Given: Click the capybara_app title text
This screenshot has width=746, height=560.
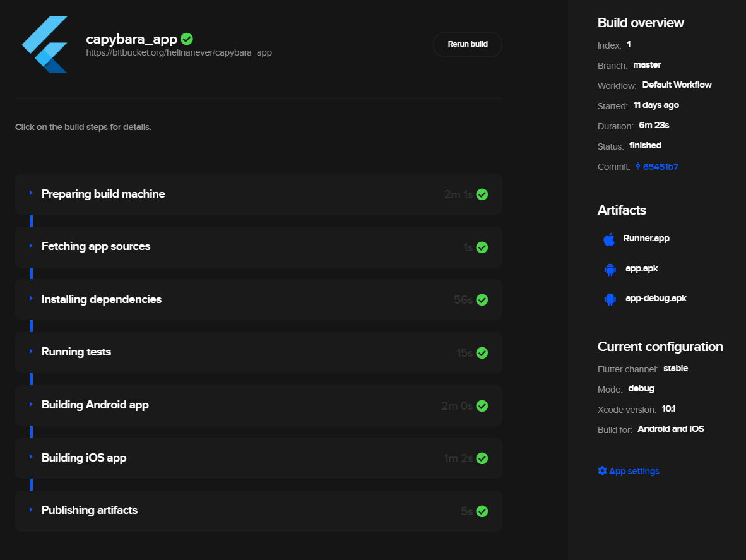Looking at the screenshot, I should tap(132, 39).
